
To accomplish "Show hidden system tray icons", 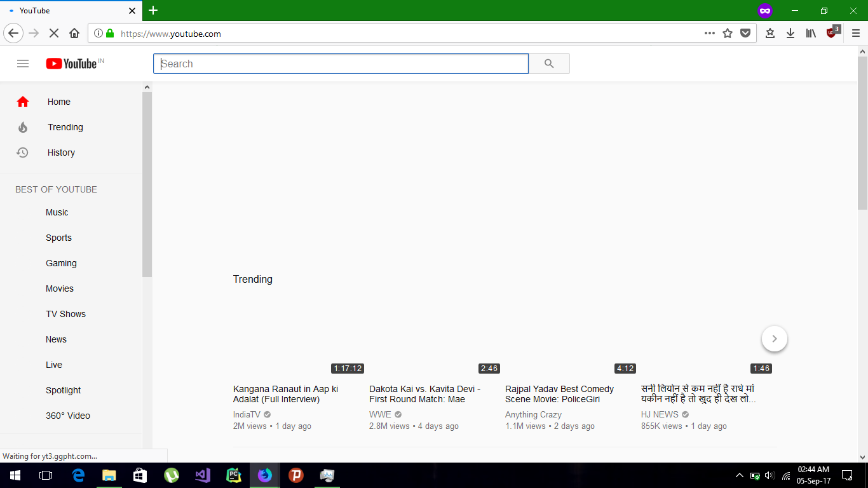I will point(739,475).
